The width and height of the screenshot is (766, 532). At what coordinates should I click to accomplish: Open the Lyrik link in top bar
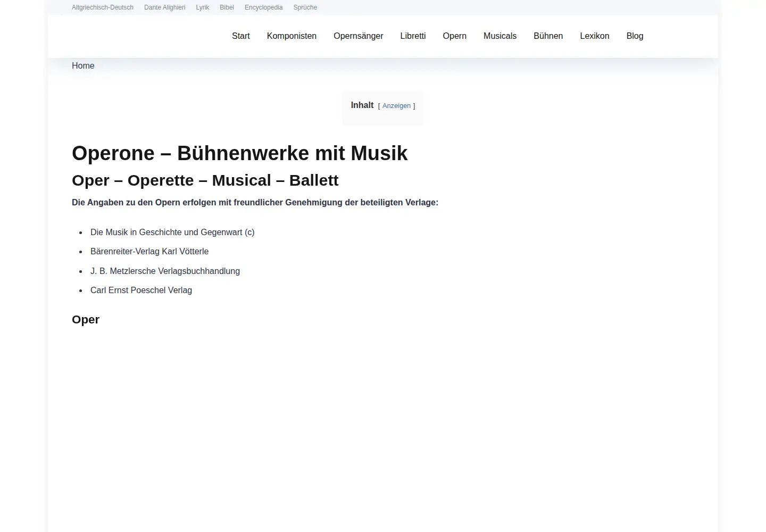pos(202,7)
